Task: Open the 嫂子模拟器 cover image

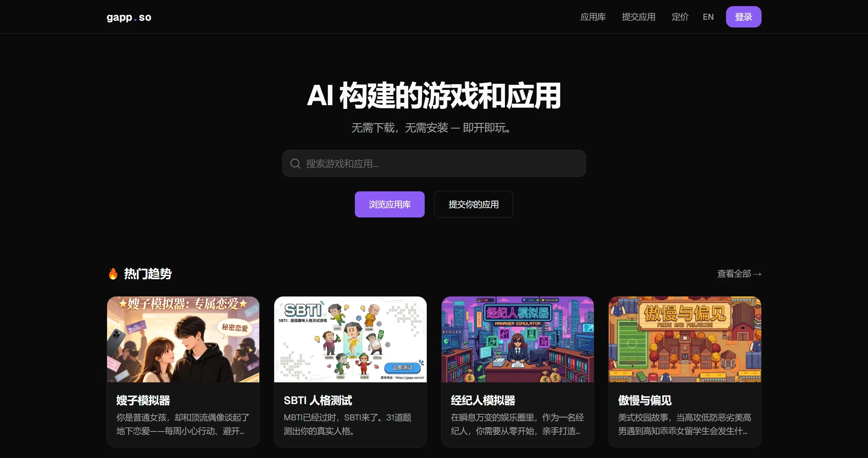Action: pos(183,339)
